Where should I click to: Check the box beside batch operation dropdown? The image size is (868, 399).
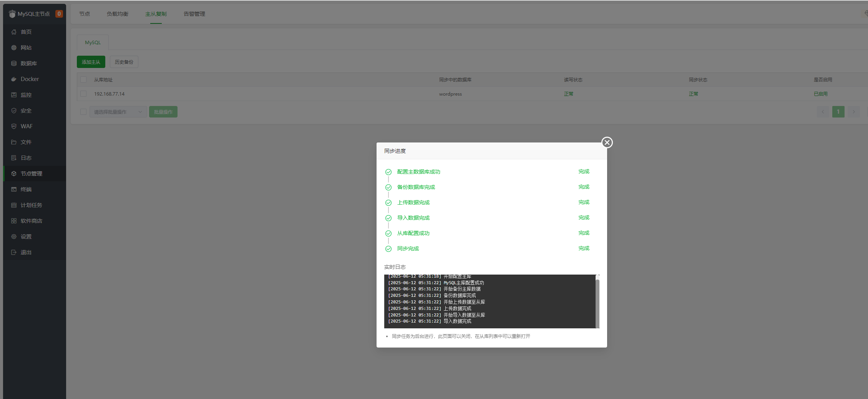coord(83,112)
